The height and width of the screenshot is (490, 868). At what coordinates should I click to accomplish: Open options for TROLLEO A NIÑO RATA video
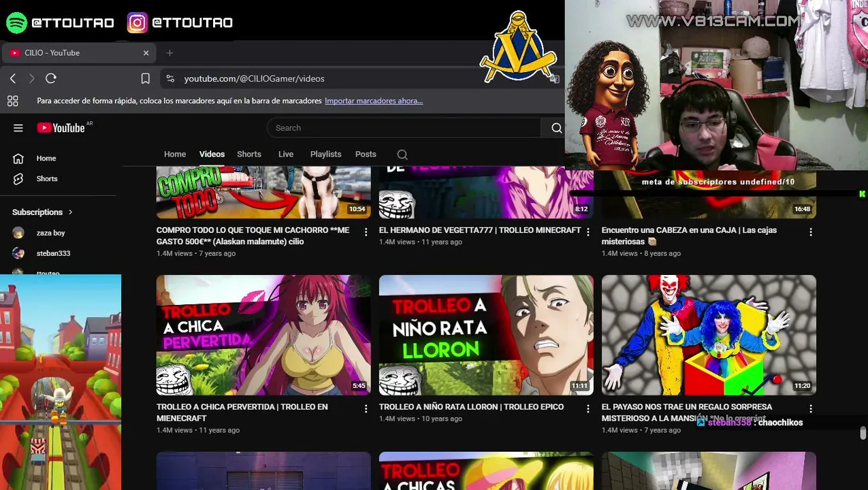(588, 409)
